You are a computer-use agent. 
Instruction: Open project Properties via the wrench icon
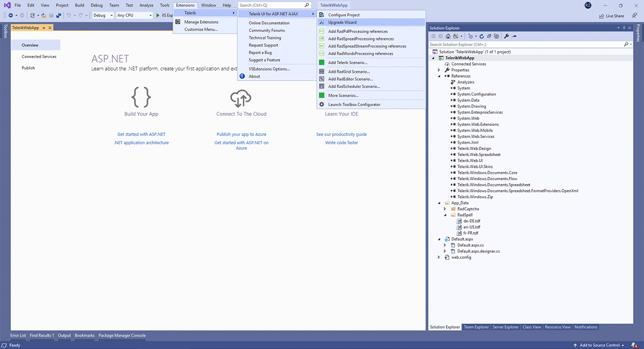(x=506, y=36)
